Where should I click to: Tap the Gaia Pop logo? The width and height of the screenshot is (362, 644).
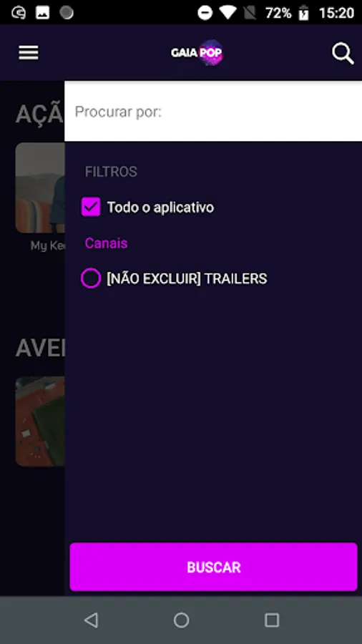197,52
